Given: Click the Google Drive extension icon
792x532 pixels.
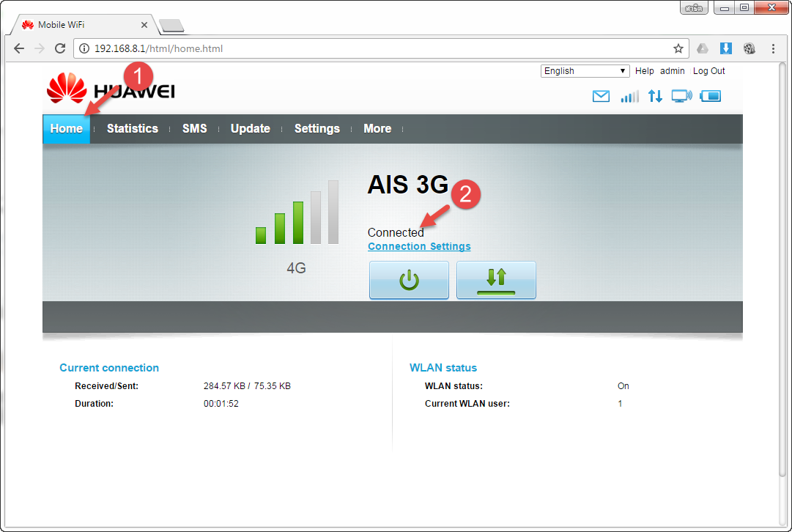Looking at the screenshot, I should tap(702, 48).
